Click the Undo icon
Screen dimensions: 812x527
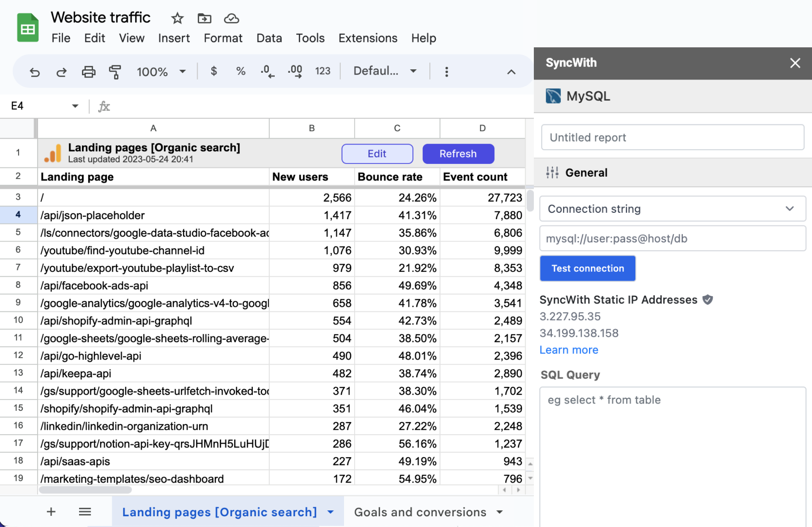[34, 71]
